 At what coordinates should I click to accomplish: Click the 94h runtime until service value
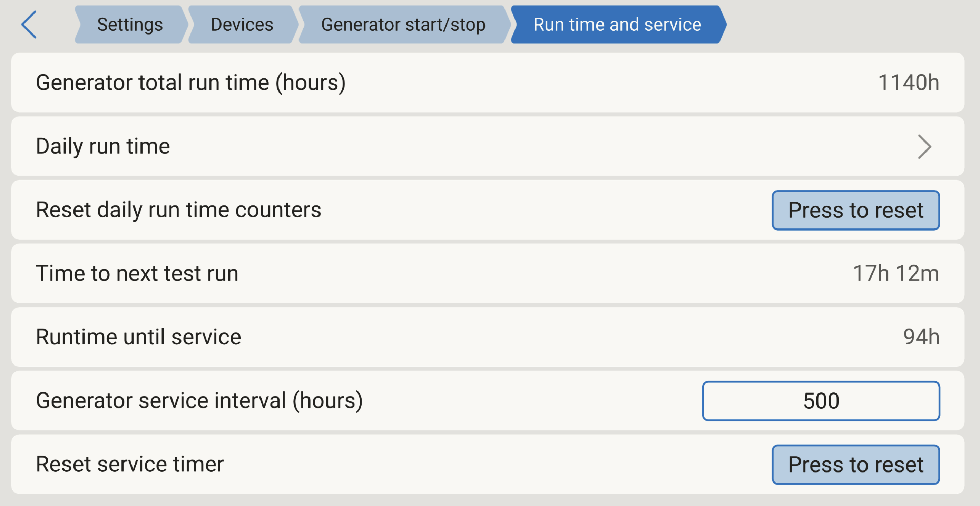pos(921,337)
